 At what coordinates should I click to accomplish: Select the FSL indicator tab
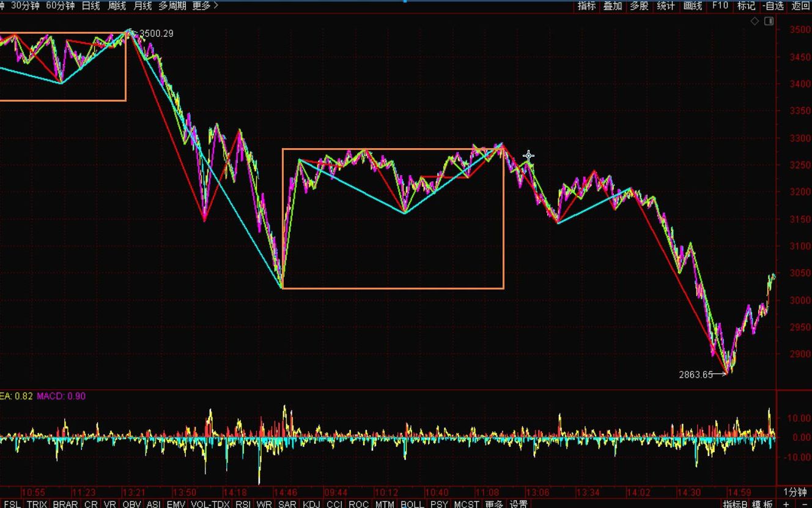[12, 504]
